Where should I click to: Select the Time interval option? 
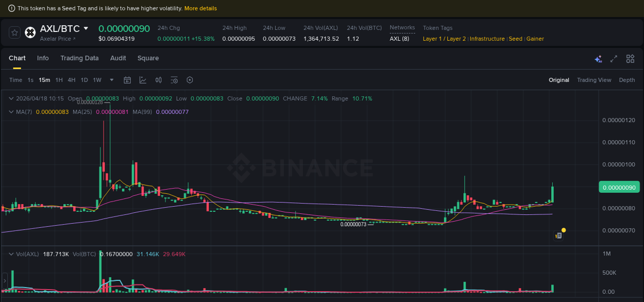[x=15, y=80]
